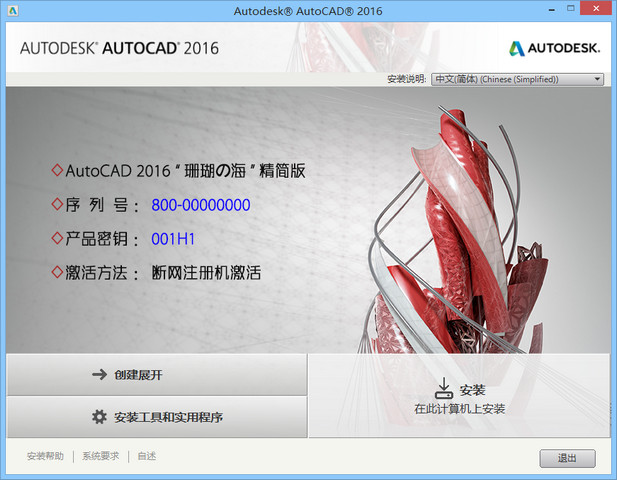Click the AutoCAD 2016 珊瑚の海 精简版 title text
The image size is (617, 480).
(x=185, y=171)
